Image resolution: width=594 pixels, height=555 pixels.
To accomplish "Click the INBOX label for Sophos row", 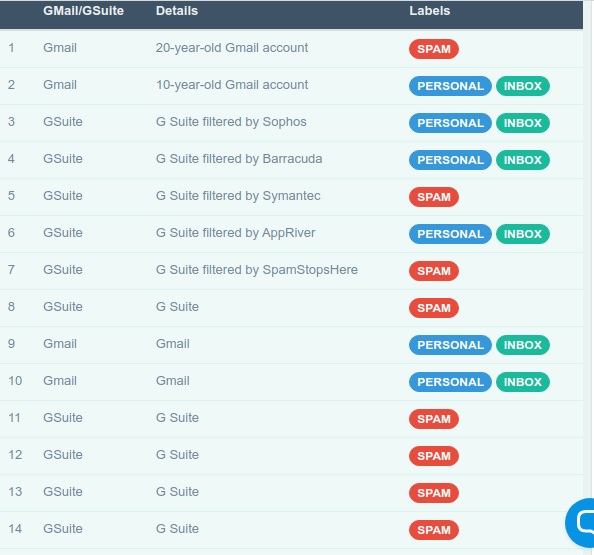I will pyautogui.click(x=522, y=123).
